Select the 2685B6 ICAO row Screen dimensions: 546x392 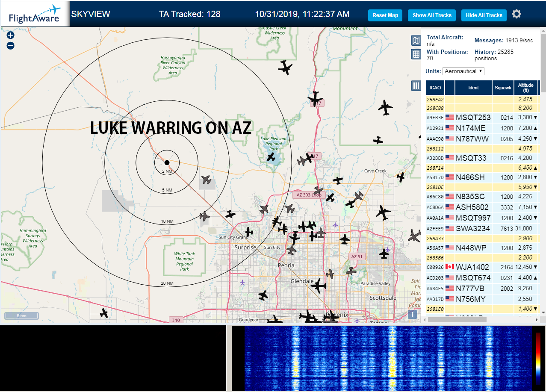(x=482, y=258)
